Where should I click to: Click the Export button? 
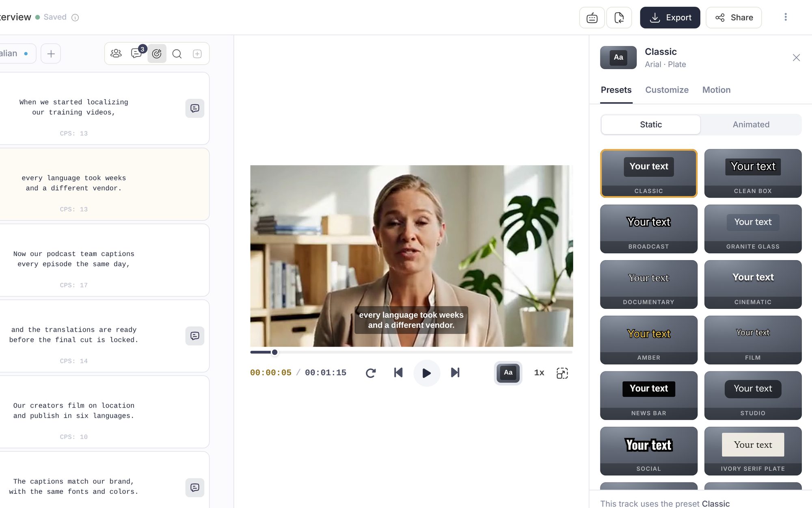point(670,17)
